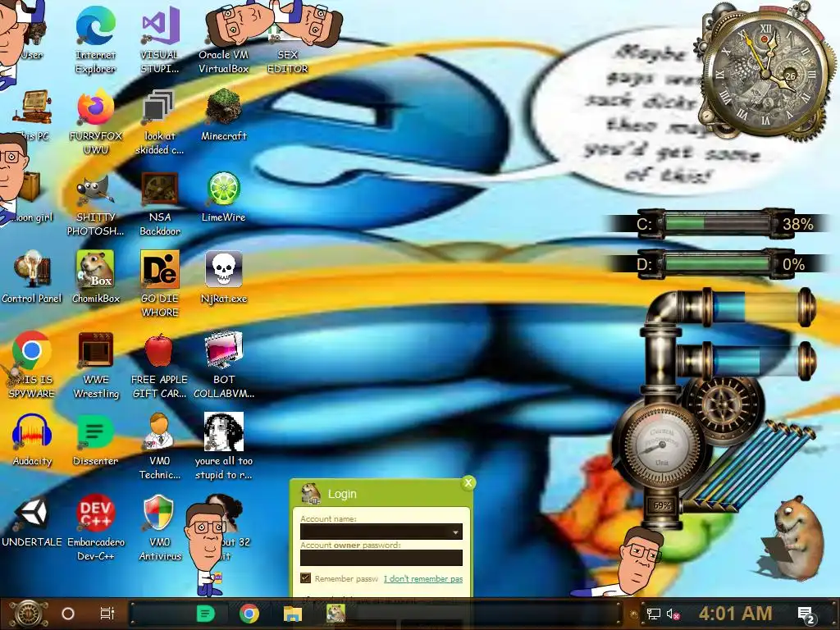Open the 'oon girl' desktop icon
Screen dimensions: 840x630
pyautogui.click(x=32, y=199)
